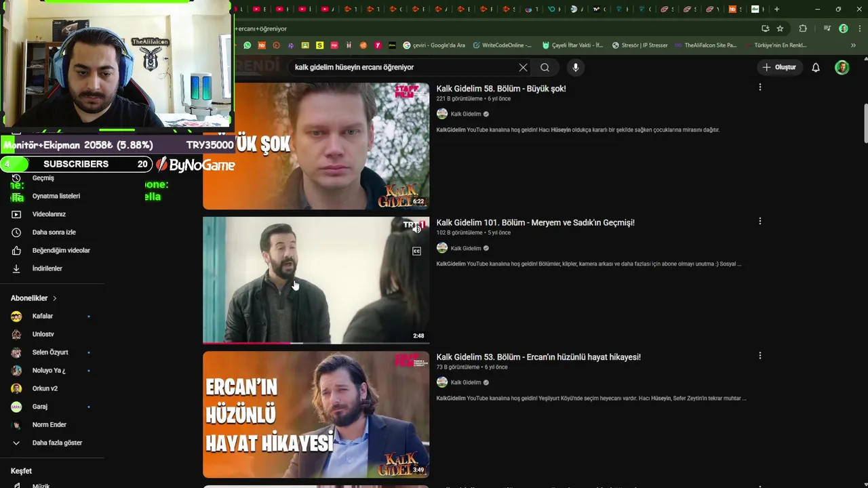Click the browser address bar
Screen dimensions: 868x488
coord(495,28)
